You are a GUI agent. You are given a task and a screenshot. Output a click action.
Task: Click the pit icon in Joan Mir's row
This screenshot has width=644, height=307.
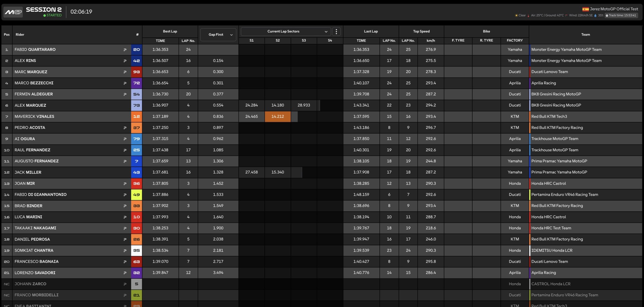click(x=125, y=184)
